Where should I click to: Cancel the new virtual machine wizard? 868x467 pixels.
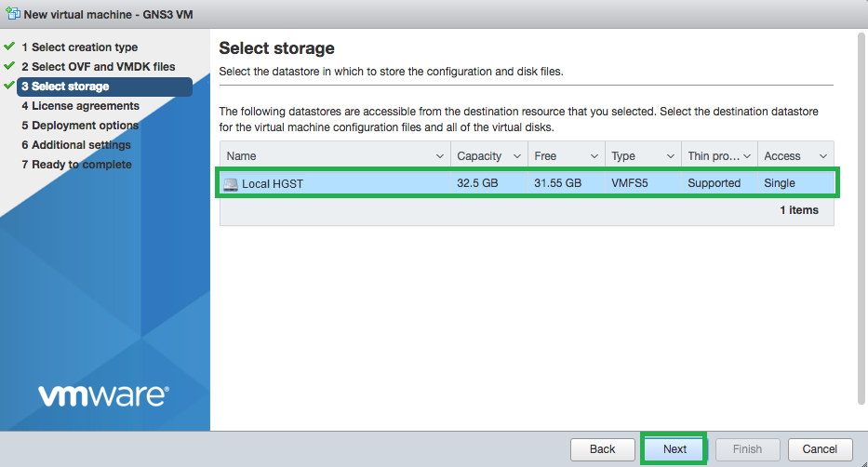(x=820, y=449)
